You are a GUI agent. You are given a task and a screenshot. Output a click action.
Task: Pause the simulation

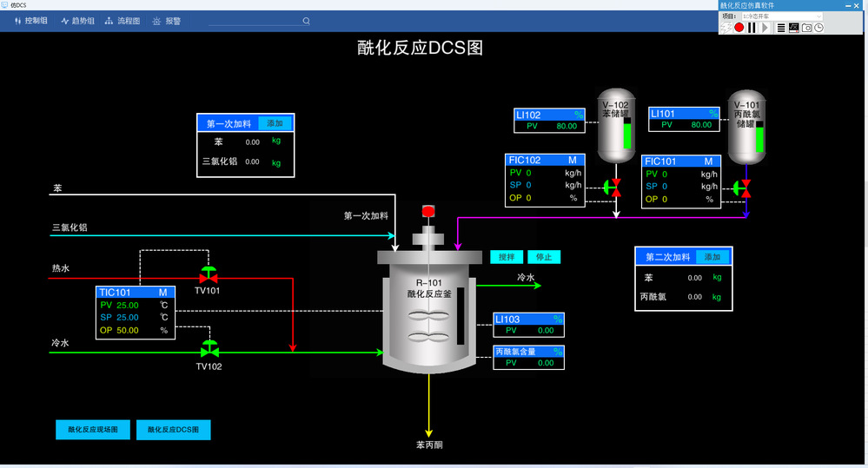[752, 28]
